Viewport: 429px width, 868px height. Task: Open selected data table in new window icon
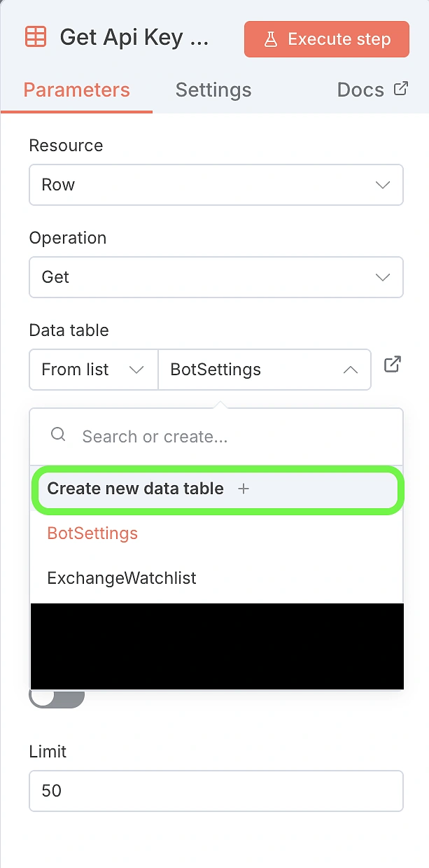pyautogui.click(x=393, y=365)
